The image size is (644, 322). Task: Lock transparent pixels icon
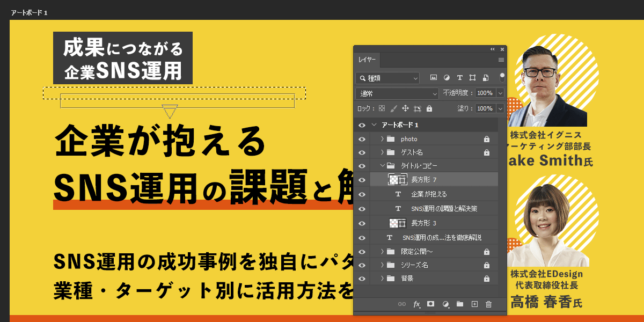click(382, 108)
